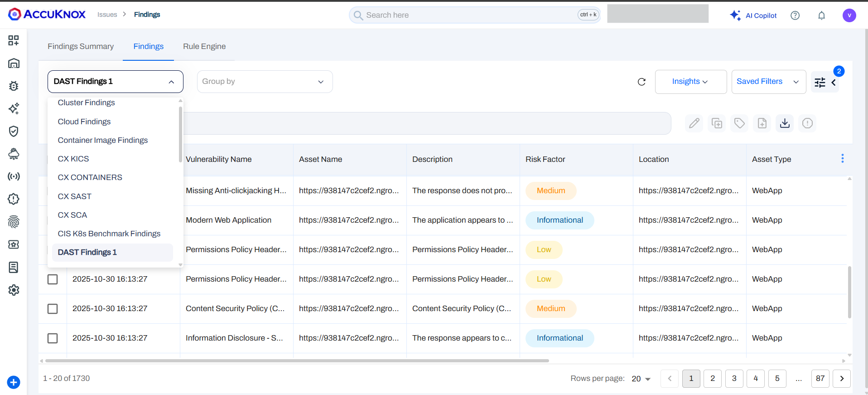Open the compliance shield icon in sidebar
This screenshot has height=395, width=868.
[14, 131]
